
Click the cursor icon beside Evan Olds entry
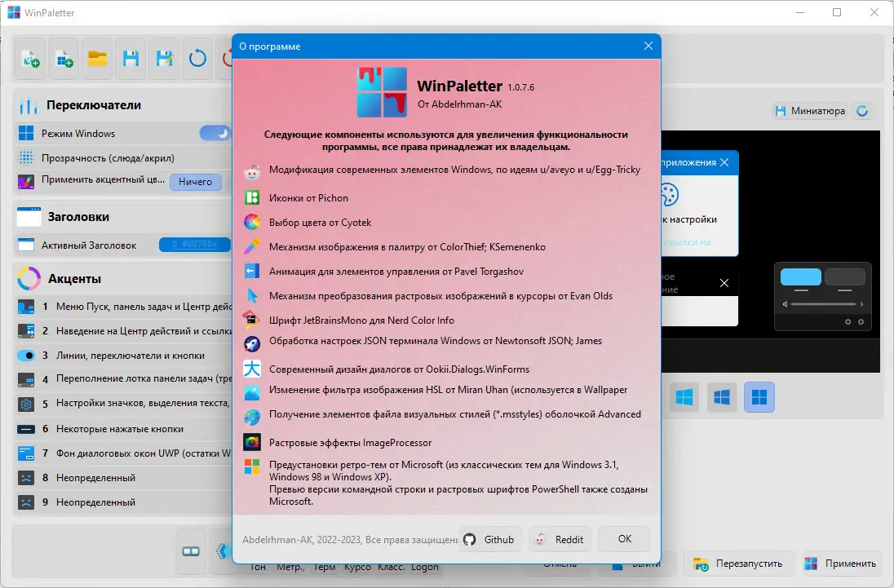252,296
